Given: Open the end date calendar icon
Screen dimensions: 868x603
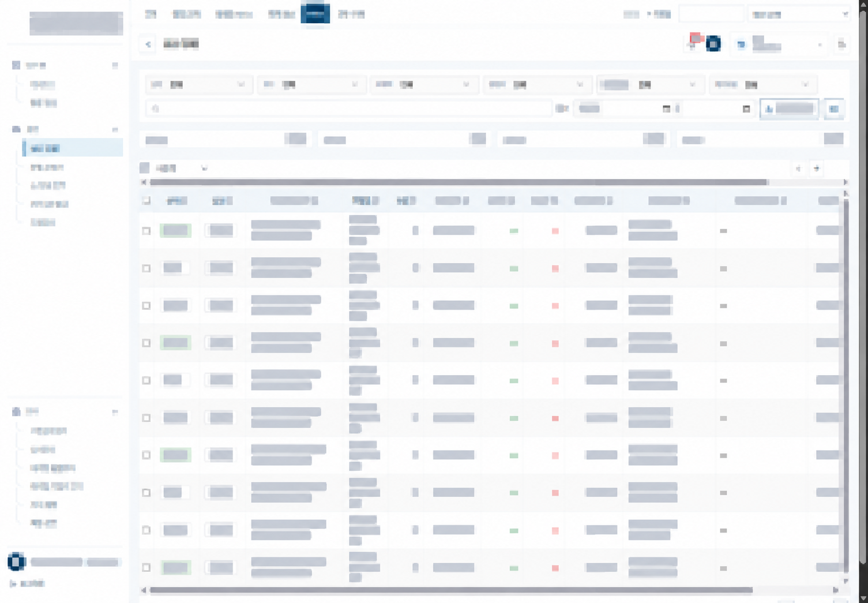Looking at the screenshot, I should (746, 108).
